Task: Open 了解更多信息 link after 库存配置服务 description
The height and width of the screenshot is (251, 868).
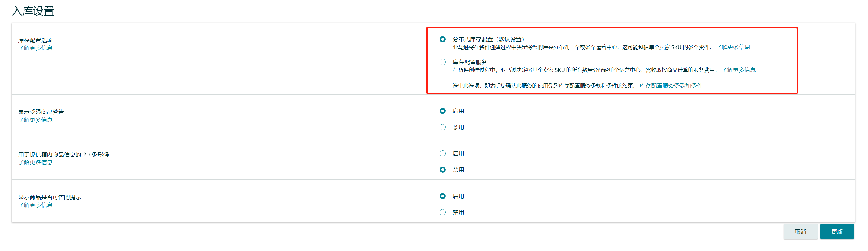Action: tap(738, 70)
